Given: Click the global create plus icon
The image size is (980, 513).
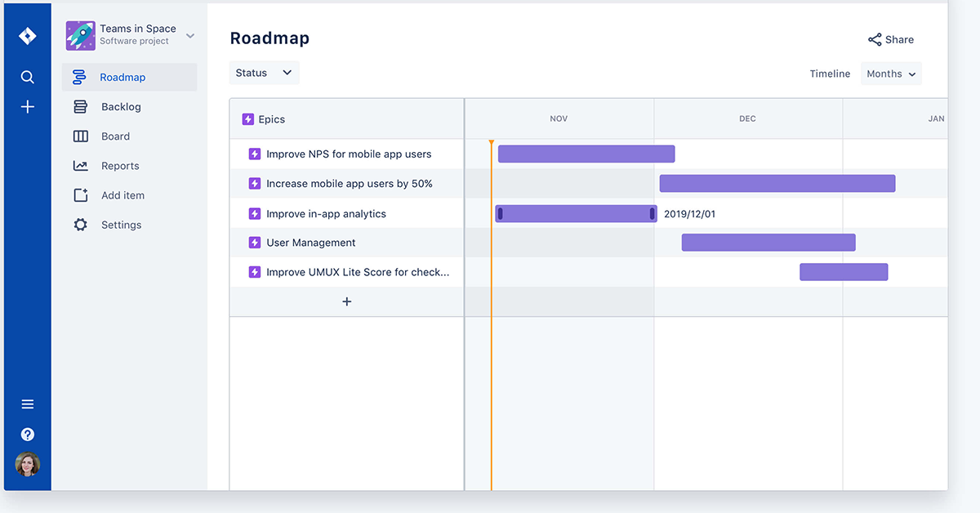Looking at the screenshot, I should [27, 106].
